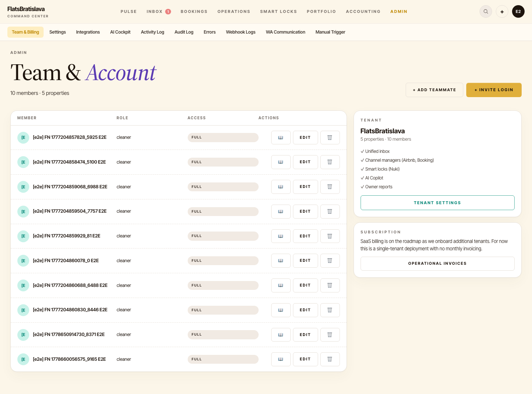Viewport: 532px width, 394px height.
Task: Click trash icon for member 1777204859068_6988
Action: [x=330, y=187]
